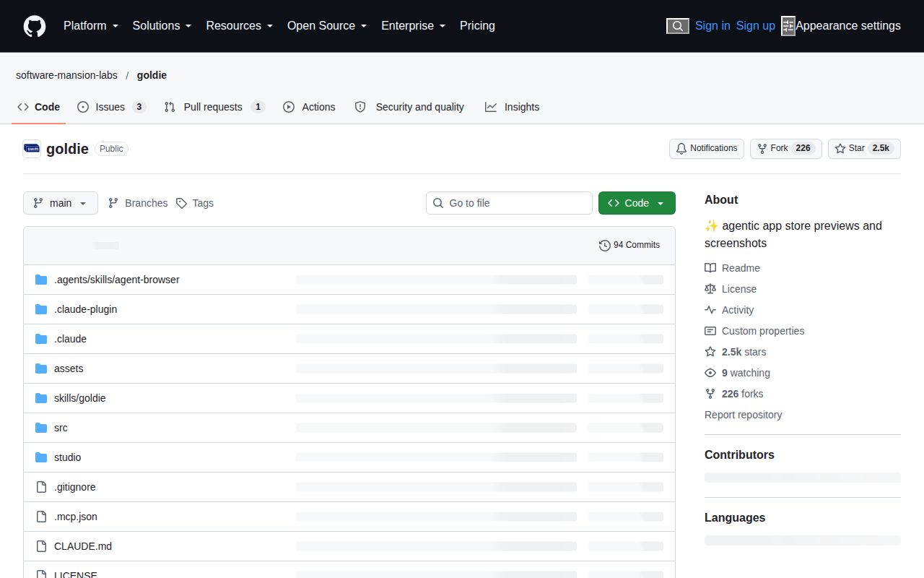Switch to Security and quality tab
924x578 pixels.
tap(409, 107)
